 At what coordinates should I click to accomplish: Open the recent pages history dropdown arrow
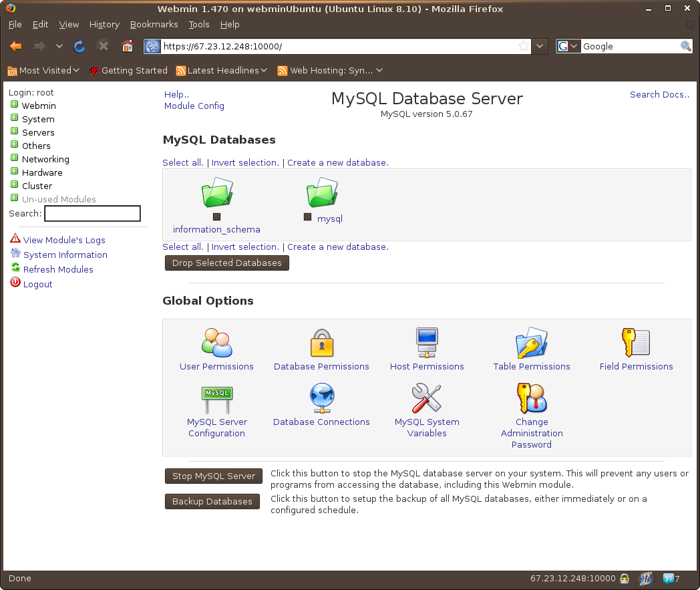tap(59, 46)
